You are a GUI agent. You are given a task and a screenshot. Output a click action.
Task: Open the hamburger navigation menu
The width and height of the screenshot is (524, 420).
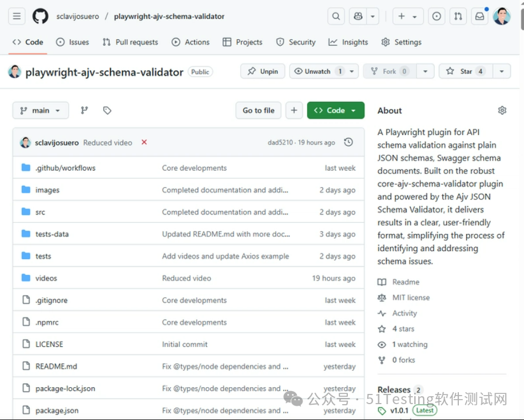[x=16, y=16]
